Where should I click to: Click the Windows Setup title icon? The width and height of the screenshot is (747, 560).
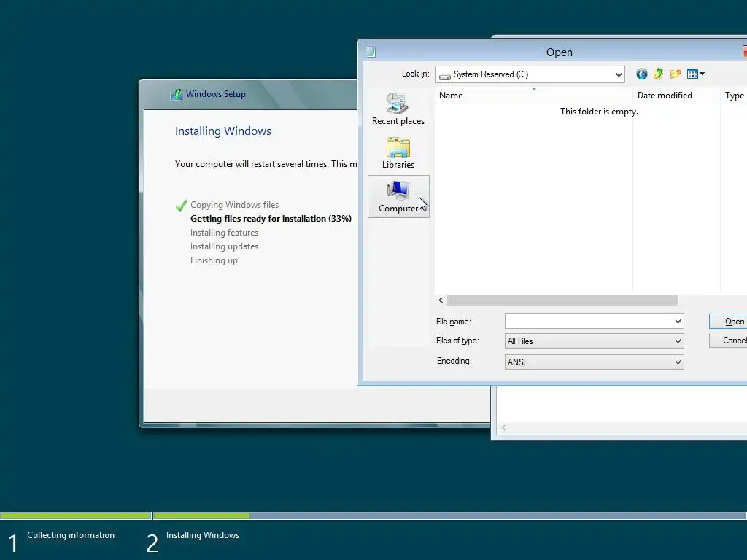177,94
